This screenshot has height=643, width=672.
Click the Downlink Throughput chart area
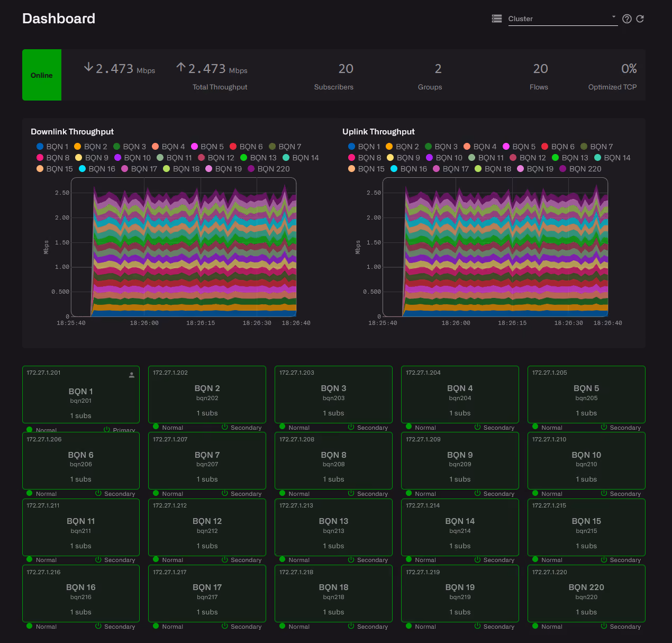tap(184, 247)
